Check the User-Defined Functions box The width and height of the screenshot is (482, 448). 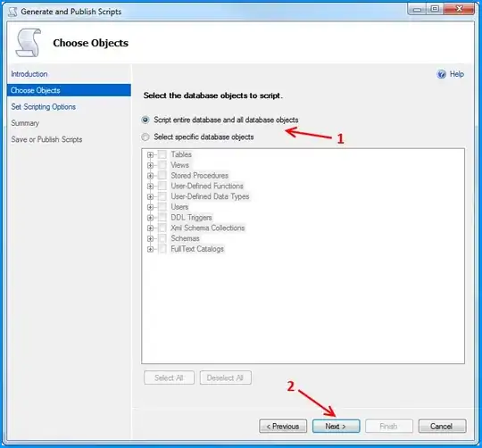(x=162, y=186)
